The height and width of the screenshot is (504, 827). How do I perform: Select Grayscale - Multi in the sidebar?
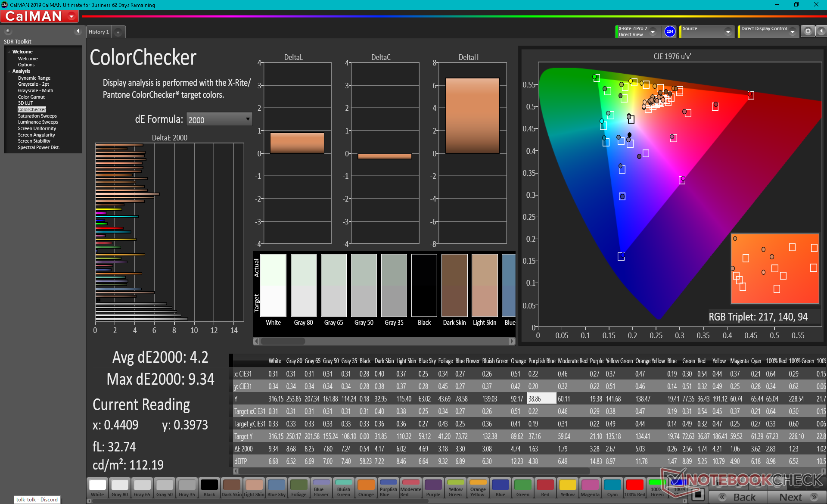35,90
